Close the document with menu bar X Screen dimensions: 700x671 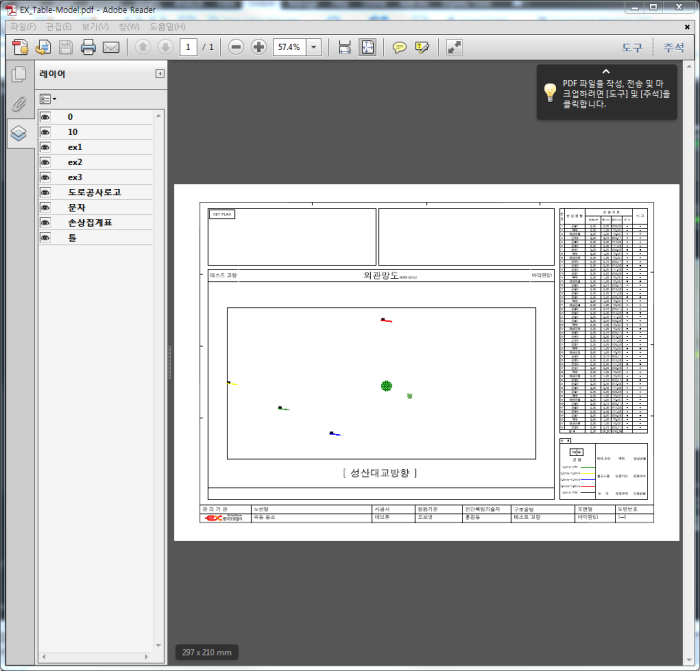[687, 27]
